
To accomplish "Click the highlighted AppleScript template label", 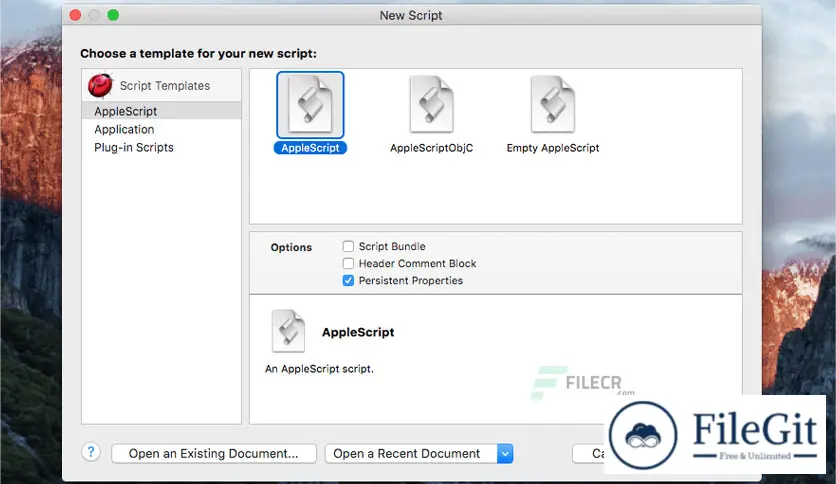I will point(310,148).
